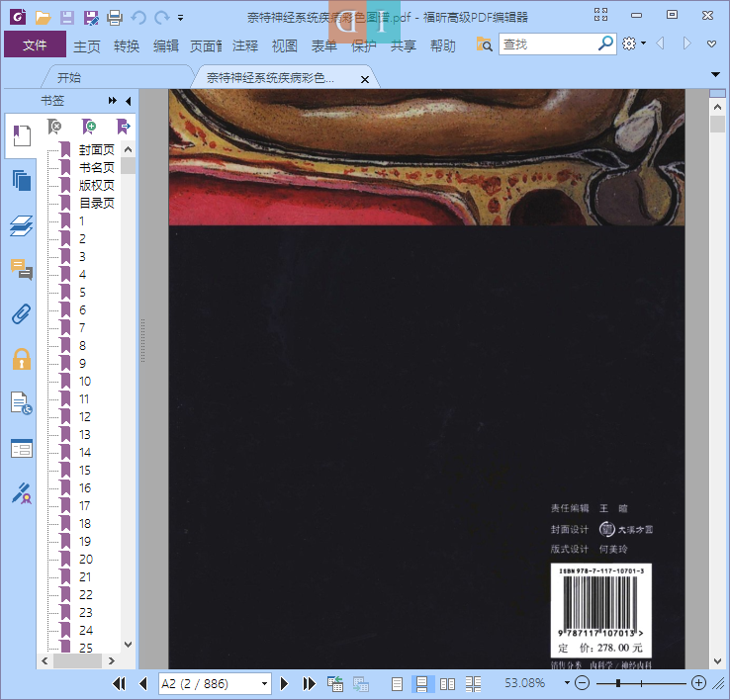The width and height of the screenshot is (730, 700).
Task: Open the 文件 menu
Action: tap(35, 44)
